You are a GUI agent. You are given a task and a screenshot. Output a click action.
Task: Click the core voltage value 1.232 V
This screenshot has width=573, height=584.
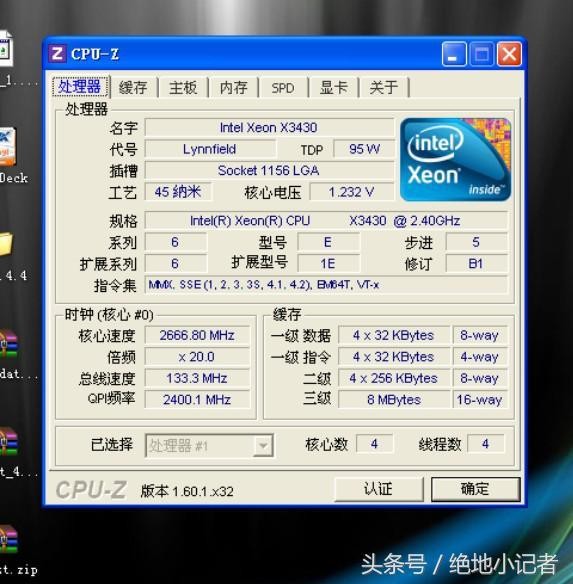tap(352, 192)
